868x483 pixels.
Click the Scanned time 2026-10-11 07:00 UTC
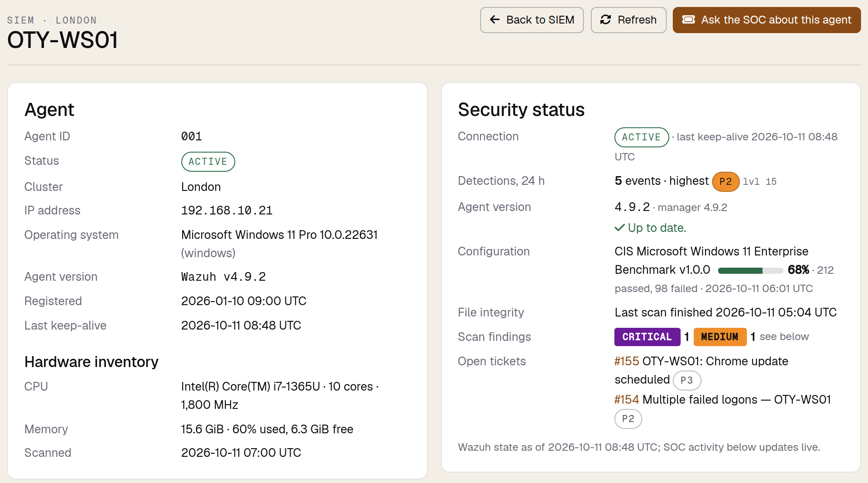pyautogui.click(x=241, y=453)
